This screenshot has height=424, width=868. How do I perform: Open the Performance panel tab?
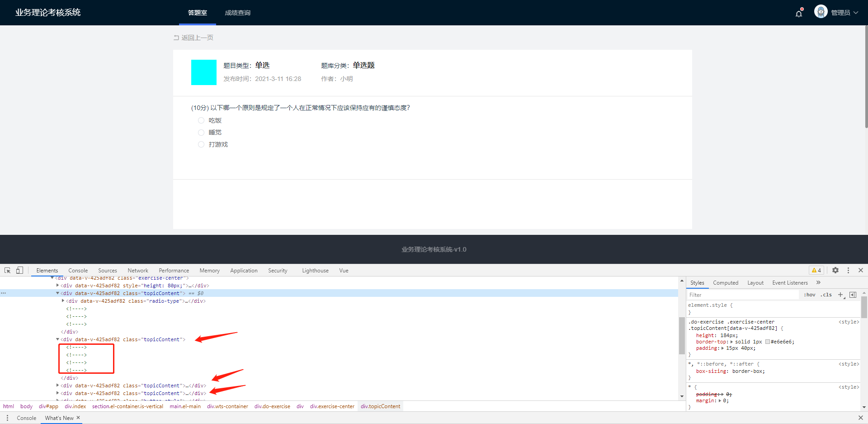tap(174, 271)
